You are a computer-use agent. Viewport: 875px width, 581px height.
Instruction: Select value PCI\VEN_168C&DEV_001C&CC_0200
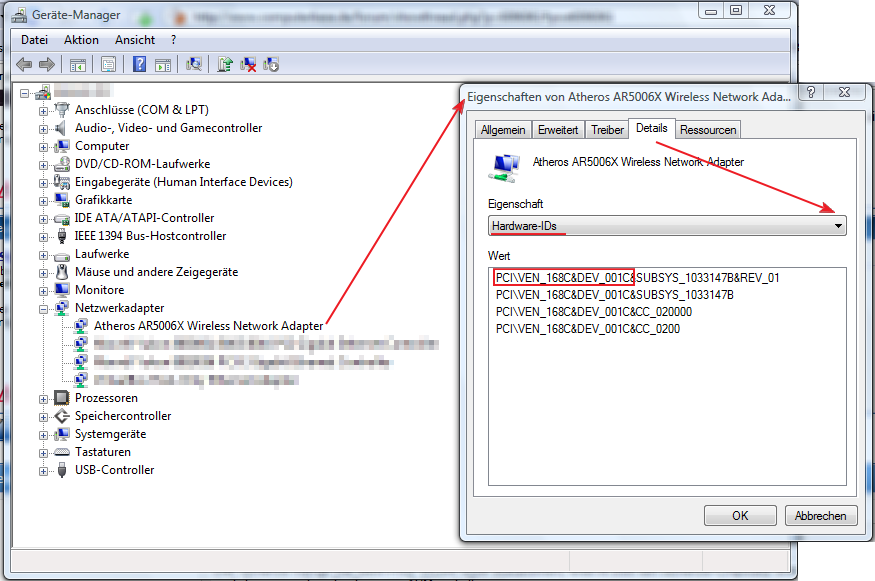(588, 329)
